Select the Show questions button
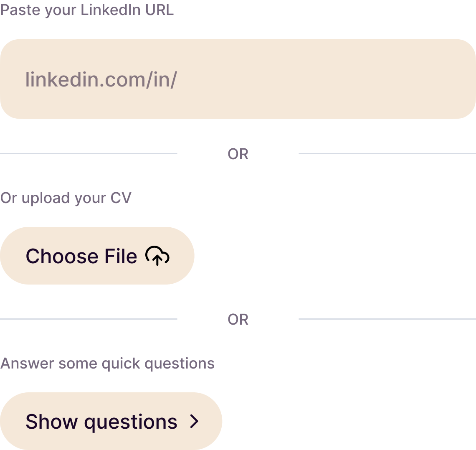Screen dimensions: 476x450 [111, 421]
